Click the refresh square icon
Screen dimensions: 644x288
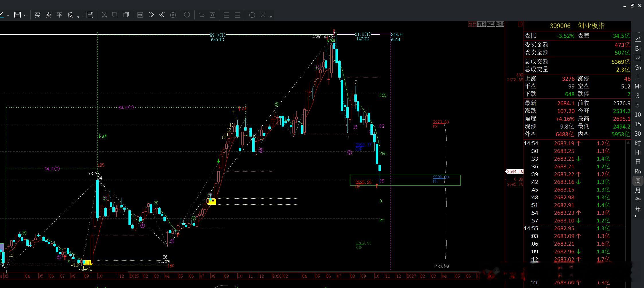pyautogui.click(x=212, y=15)
